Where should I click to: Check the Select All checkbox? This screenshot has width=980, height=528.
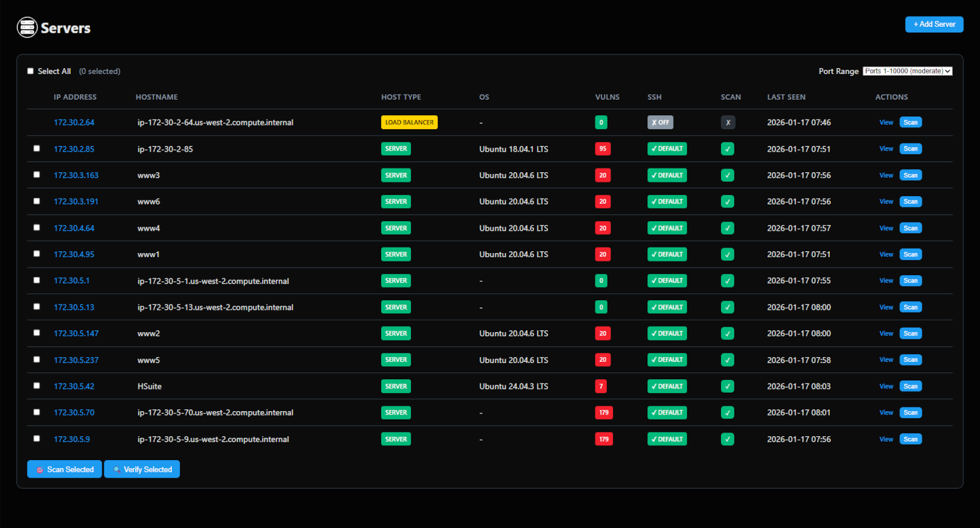pos(31,71)
